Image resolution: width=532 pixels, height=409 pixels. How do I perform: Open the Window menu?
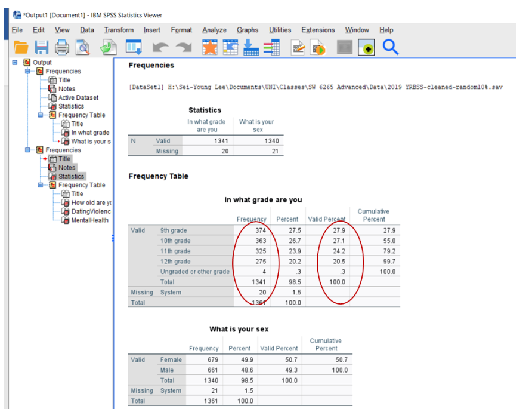pos(357,30)
